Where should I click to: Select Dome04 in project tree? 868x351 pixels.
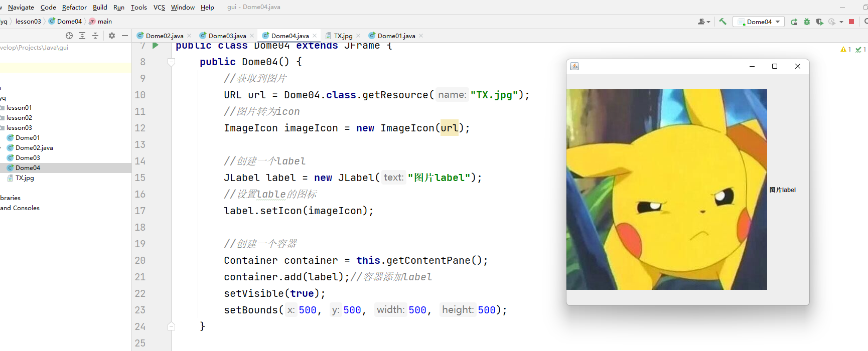coord(28,168)
